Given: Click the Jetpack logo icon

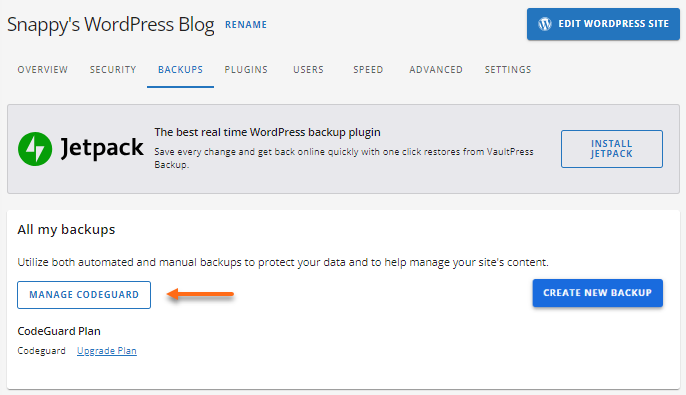Looking at the screenshot, I should tap(35, 149).
